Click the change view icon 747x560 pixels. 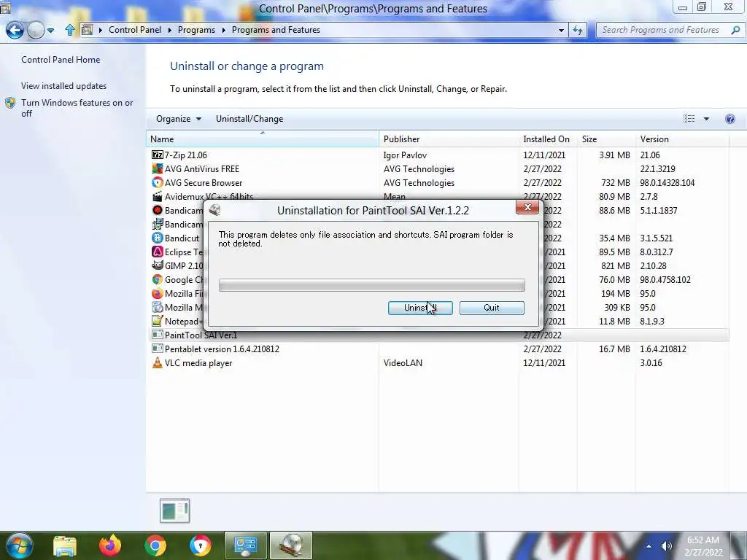pos(689,119)
